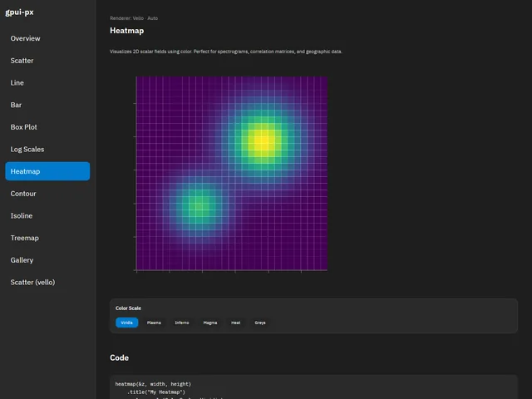Navigate to Box Plot page
The height and width of the screenshot is (399, 532).
tap(47, 127)
